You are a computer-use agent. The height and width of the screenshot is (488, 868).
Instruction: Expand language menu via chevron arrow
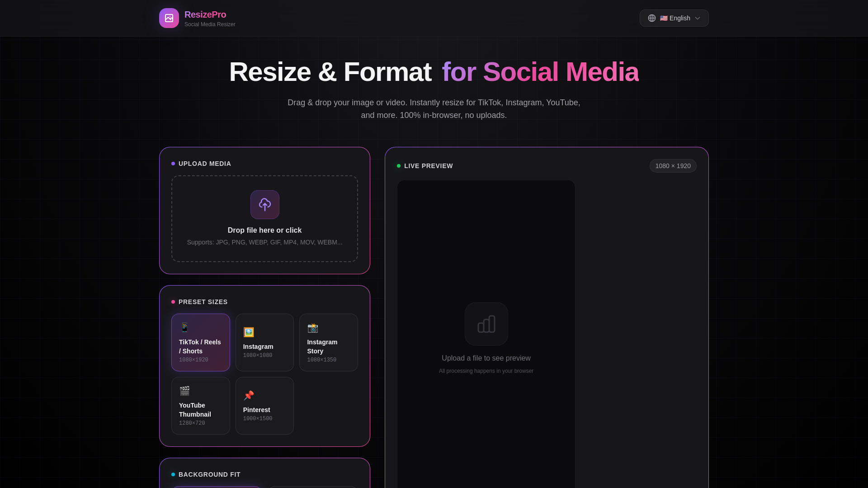click(698, 18)
